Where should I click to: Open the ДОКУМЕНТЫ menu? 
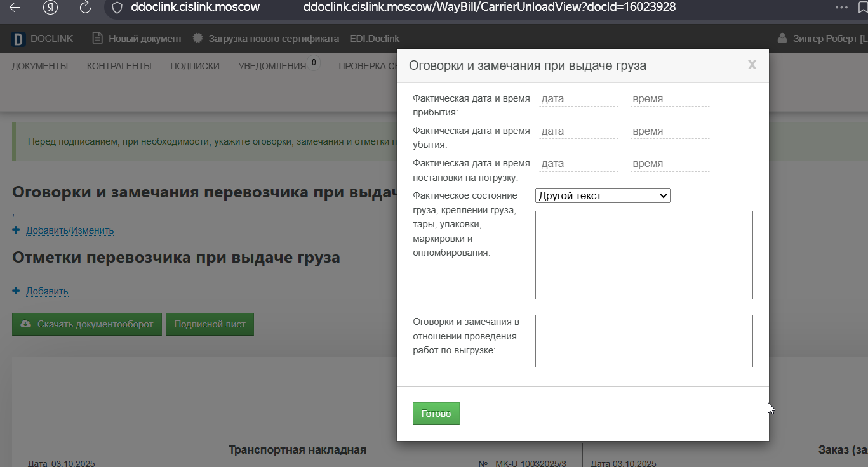pyautogui.click(x=40, y=66)
